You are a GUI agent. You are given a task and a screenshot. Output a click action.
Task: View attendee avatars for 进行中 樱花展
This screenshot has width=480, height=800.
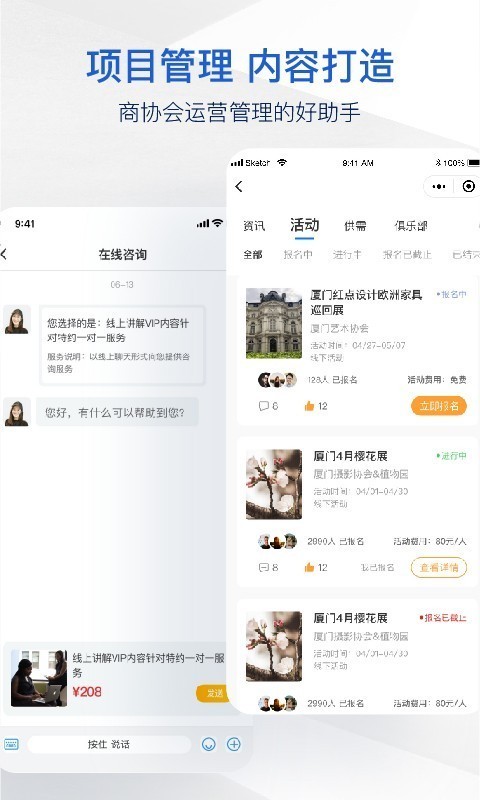[x=277, y=541]
